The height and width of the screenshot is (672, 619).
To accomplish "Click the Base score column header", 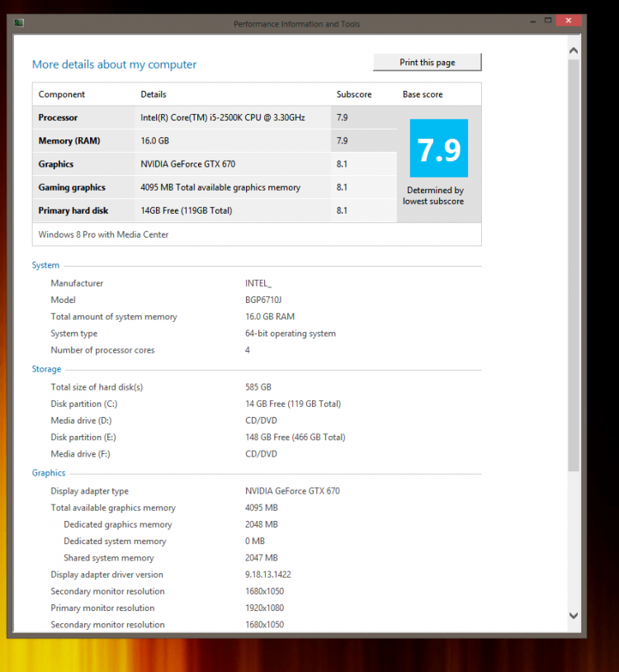I will point(423,94).
